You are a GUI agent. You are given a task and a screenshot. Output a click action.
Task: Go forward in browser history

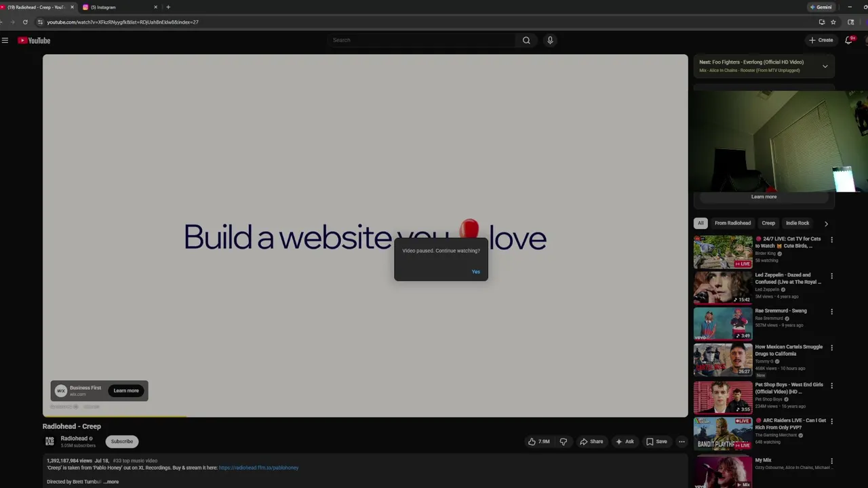(12, 22)
